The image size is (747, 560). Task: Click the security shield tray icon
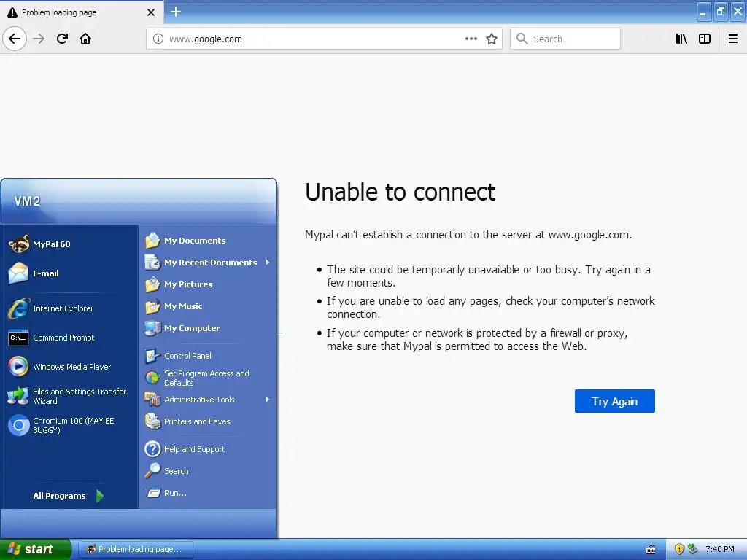[679, 549]
